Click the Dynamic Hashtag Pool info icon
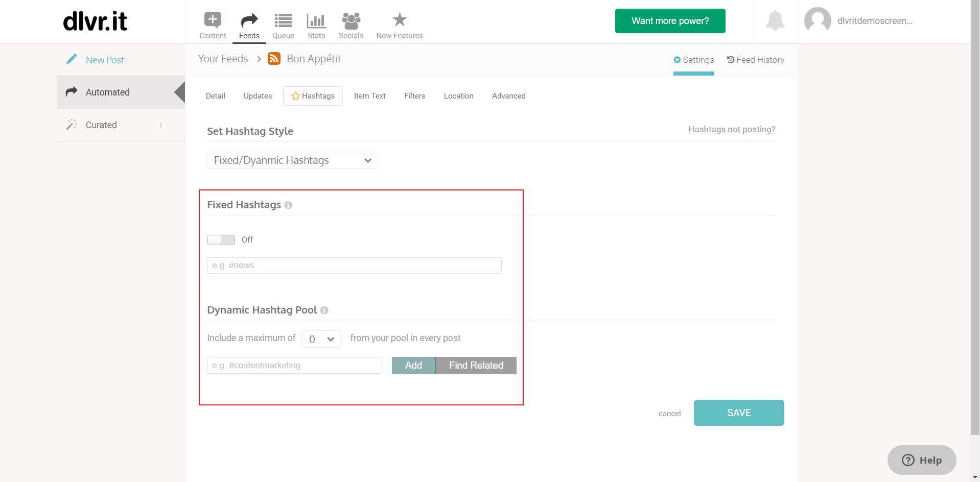 (x=324, y=310)
